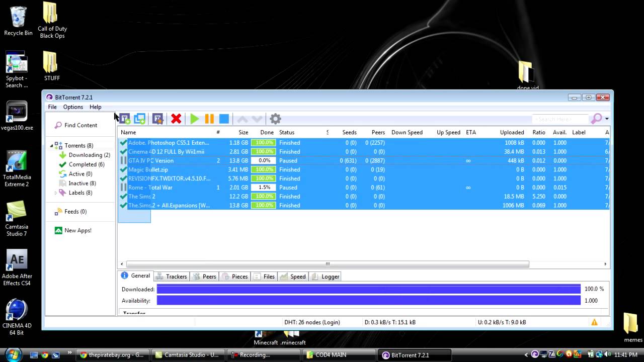Switch to the Peers tab
The height and width of the screenshot is (362, 644).
[x=204, y=277]
